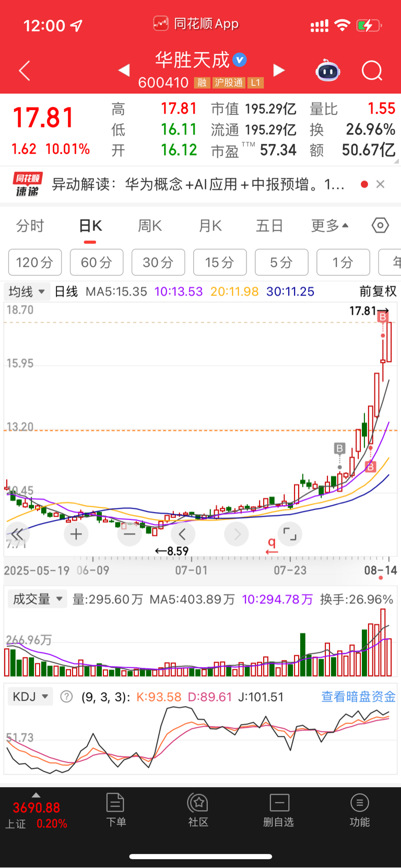Tap 量:295.60万 volume reading
The image size is (401, 868).
pyautogui.click(x=108, y=599)
